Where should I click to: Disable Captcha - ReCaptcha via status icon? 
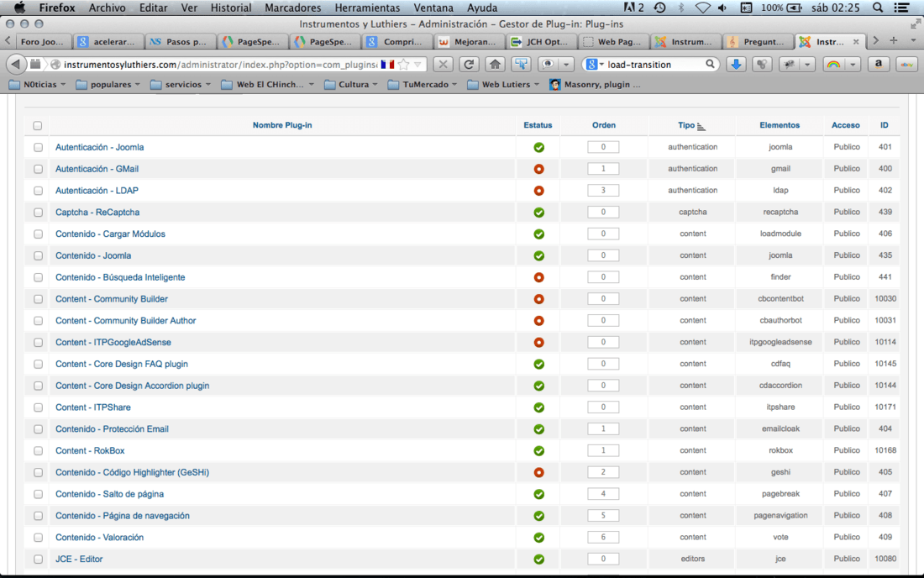[538, 212]
